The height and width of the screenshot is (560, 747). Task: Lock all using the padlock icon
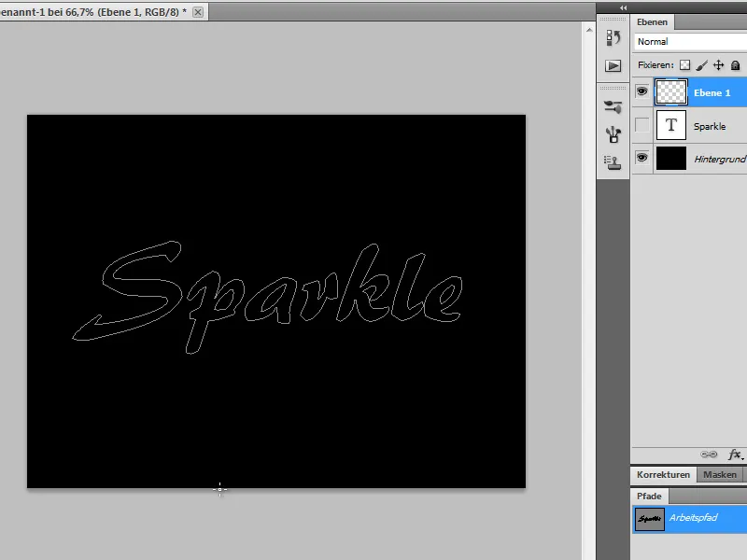736,65
